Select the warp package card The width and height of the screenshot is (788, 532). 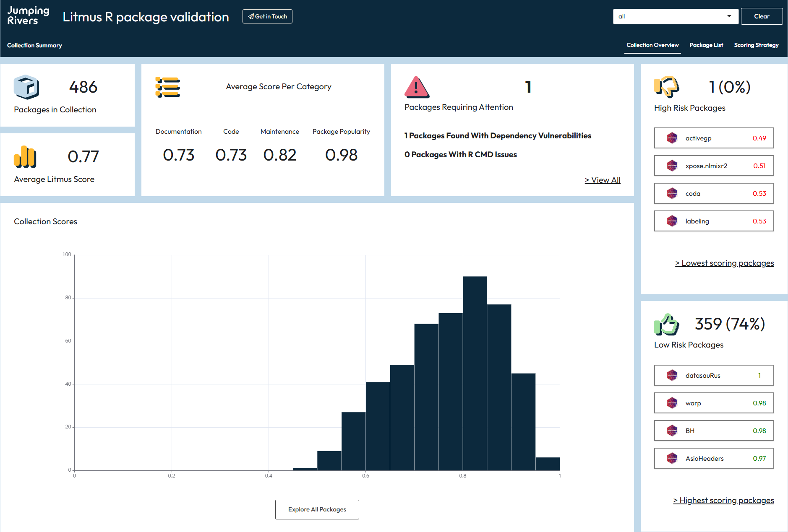point(714,403)
